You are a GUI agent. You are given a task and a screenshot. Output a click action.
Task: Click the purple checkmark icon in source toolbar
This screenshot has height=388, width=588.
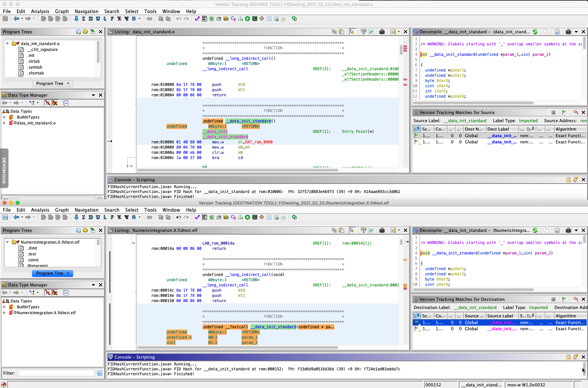(197, 19)
